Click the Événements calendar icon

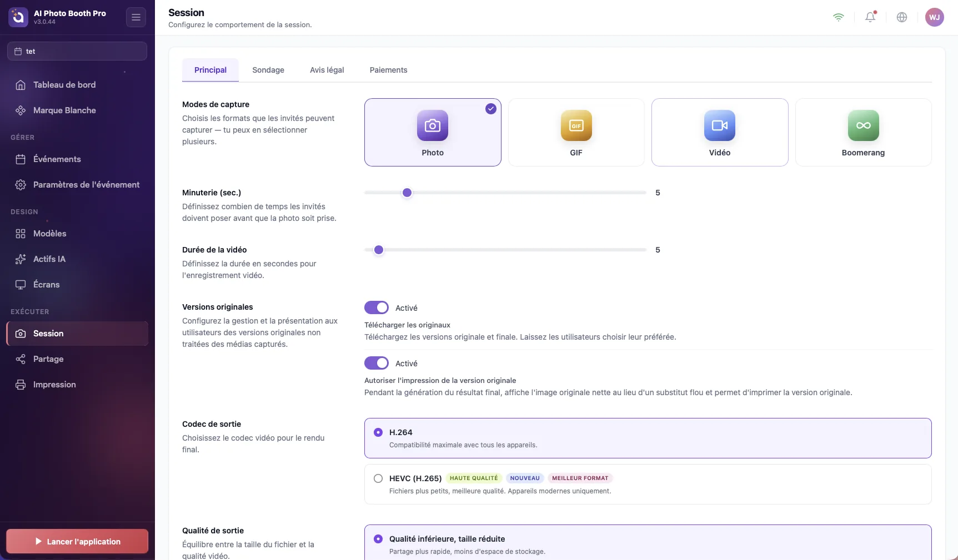(21, 159)
